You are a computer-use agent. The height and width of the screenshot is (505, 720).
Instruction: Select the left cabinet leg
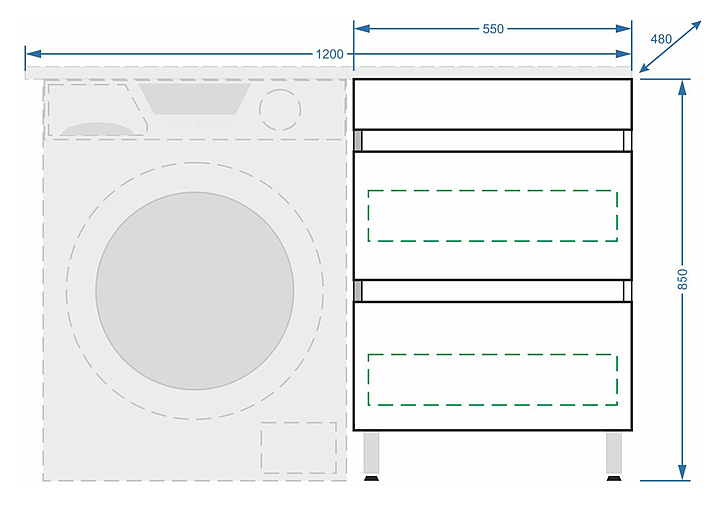[x=371, y=456]
